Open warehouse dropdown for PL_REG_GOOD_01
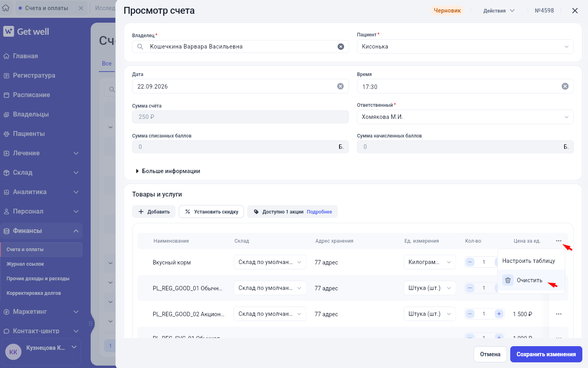The height and width of the screenshot is (368, 588). point(270,288)
